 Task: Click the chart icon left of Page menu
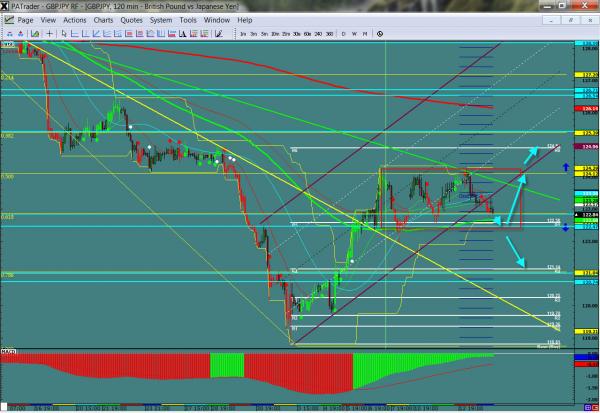point(9,20)
